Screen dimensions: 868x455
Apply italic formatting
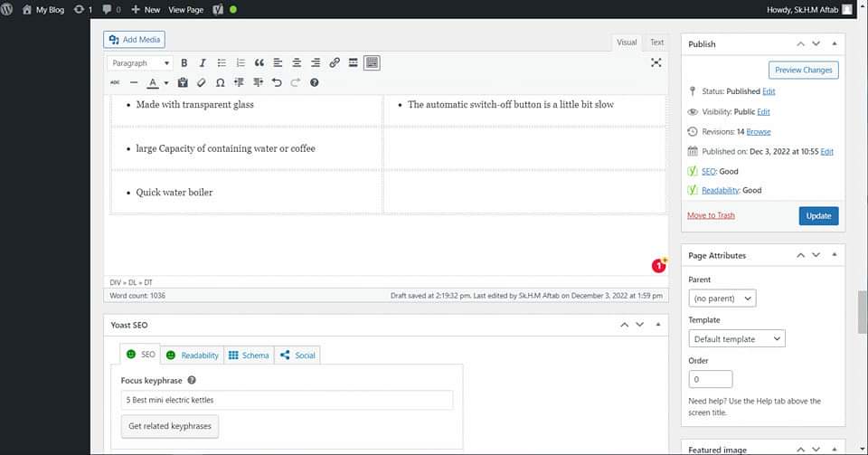click(203, 63)
